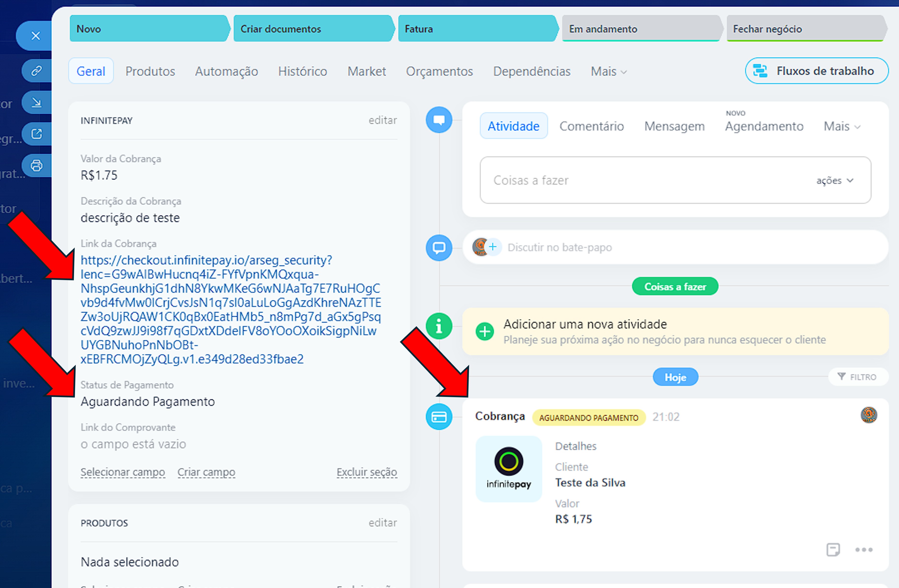This screenshot has width=899, height=588.
Task: Close the deal panel with X button
Action: pyautogui.click(x=36, y=36)
